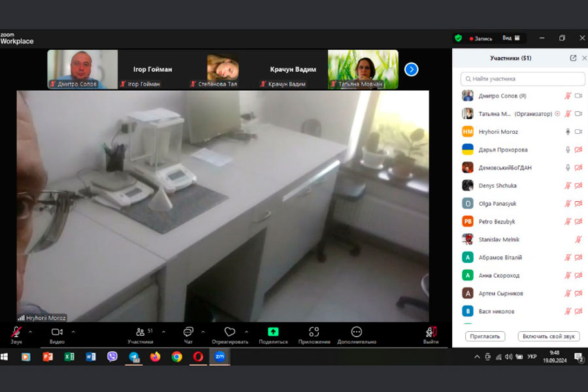588x392 pixels.
Task: Open the Chat panel icon
Action: coord(188,332)
